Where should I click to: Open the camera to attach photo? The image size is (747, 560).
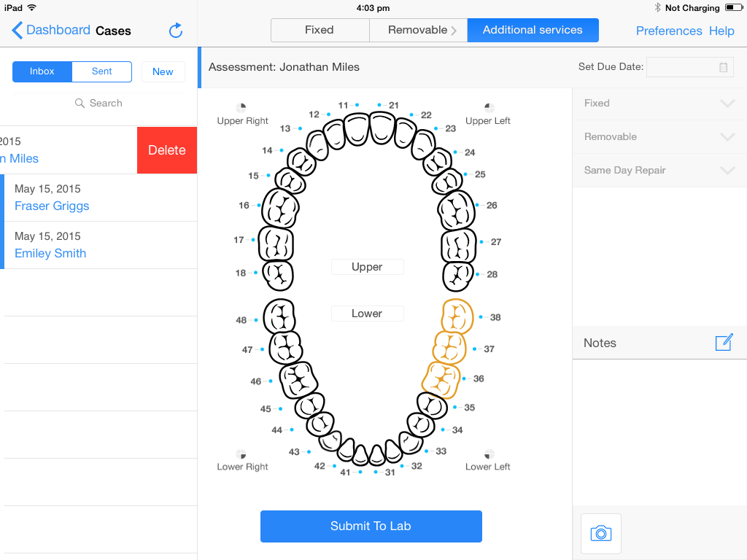coord(601,533)
